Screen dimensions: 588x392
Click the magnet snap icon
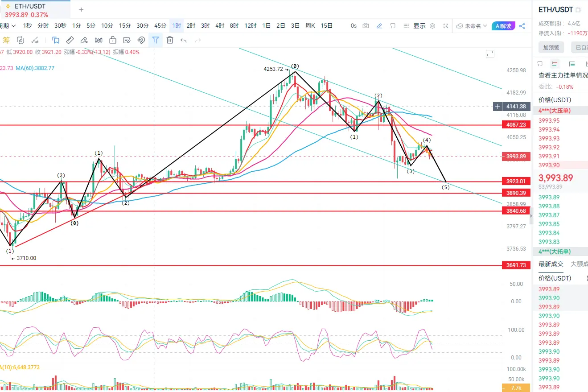(x=141, y=40)
